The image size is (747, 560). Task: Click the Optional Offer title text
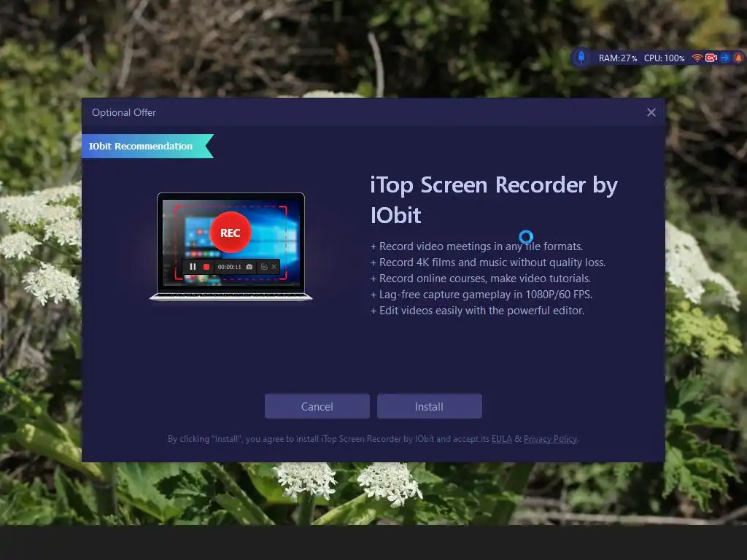124,112
